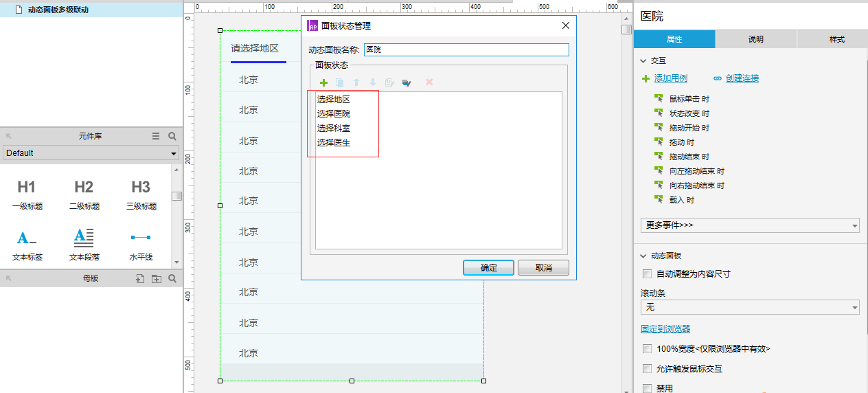Pop out the 母版 panel arrow icon
The width and height of the screenshot is (868, 393).
pyautogui.click(x=9, y=278)
